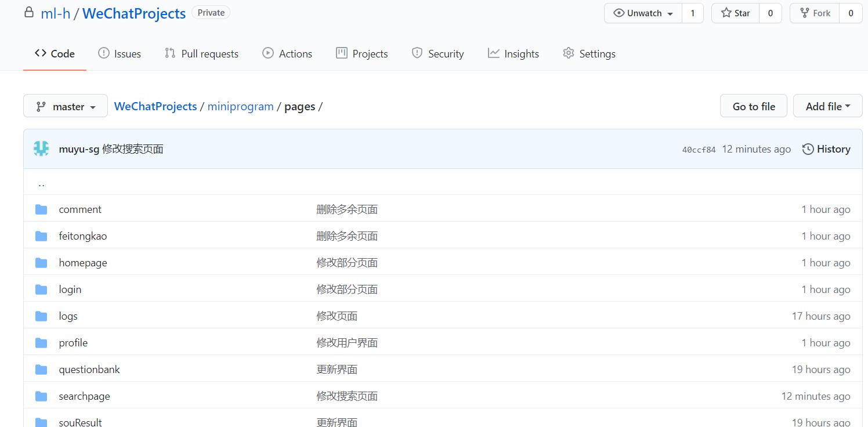This screenshot has width=868, height=427.
Task: Open the master branch dropdown
Action: [66, 106]
